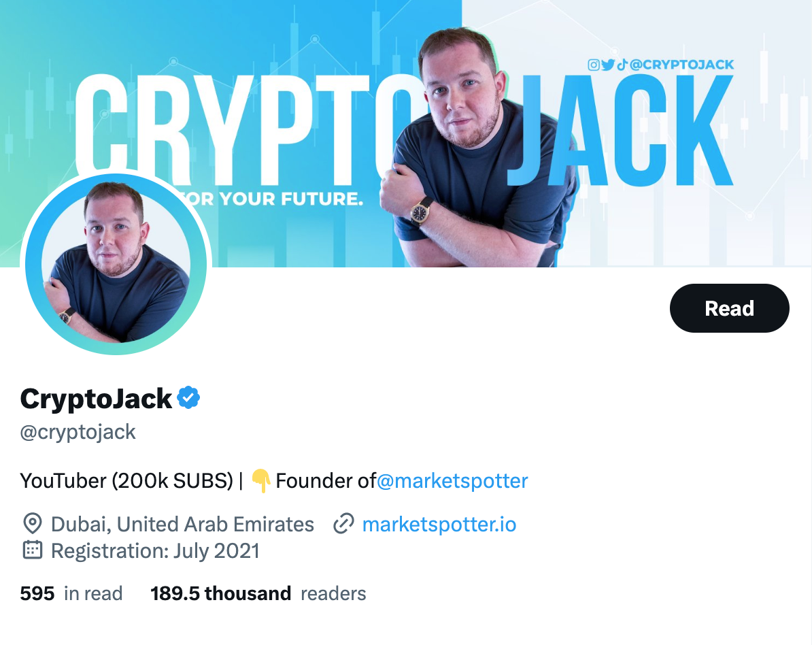Open the circular profile picture
Screen dimensions: 812x645
(x=116, y=264)
